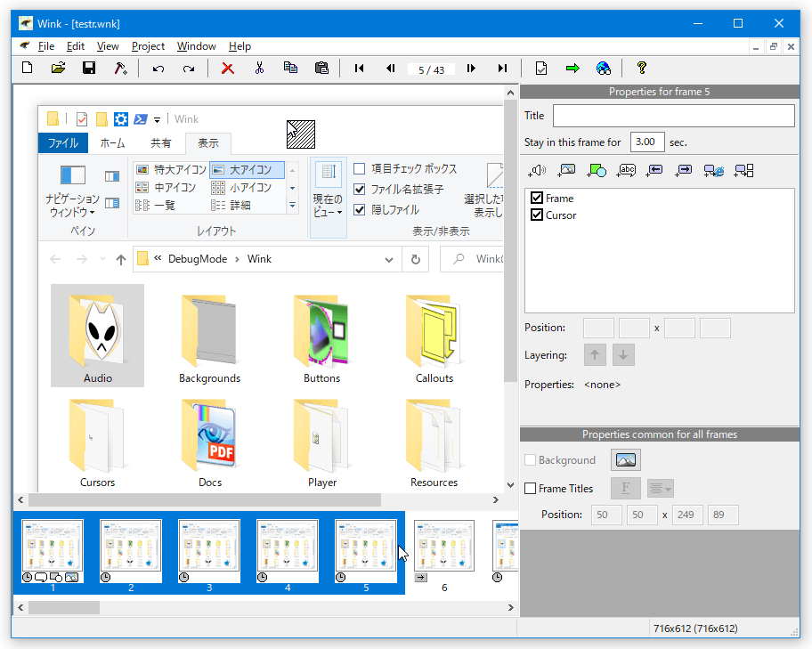
Task: Open the Window menu
Action: (196, 46)
